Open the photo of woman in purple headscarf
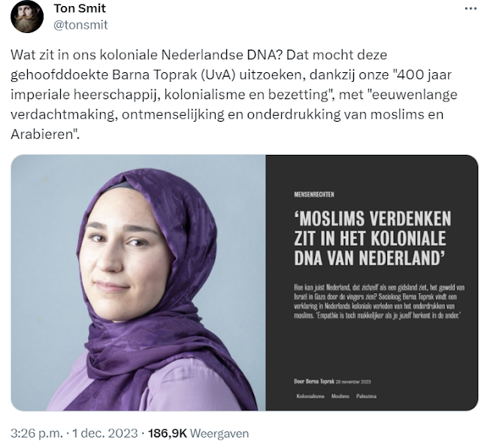Image resolution: width=481 pixels, height=448 pixels. pos(138,283)
